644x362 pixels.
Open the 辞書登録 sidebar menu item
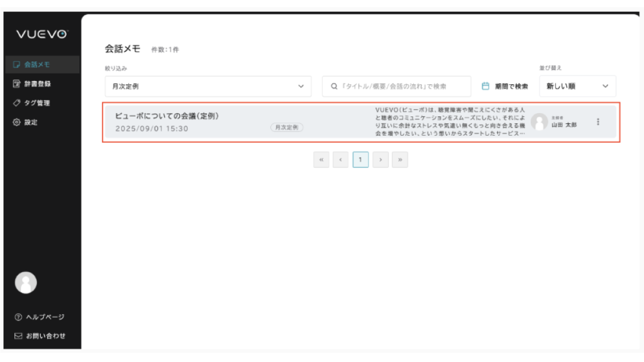(x=36, y=84)
